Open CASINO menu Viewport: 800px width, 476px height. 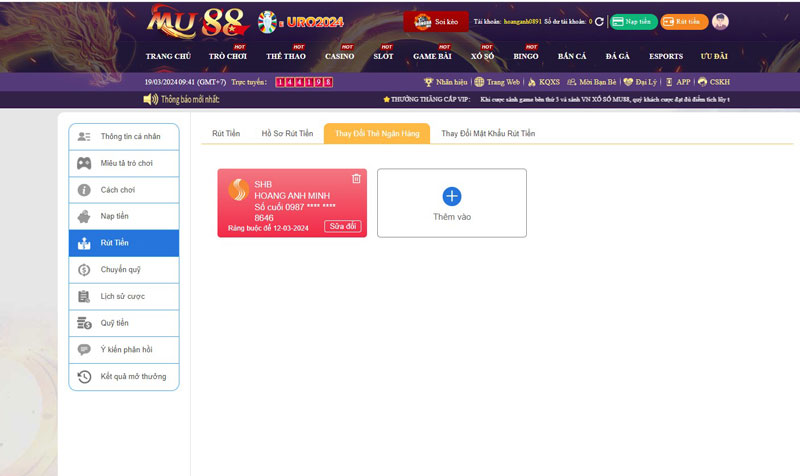(x=339, y=56)
